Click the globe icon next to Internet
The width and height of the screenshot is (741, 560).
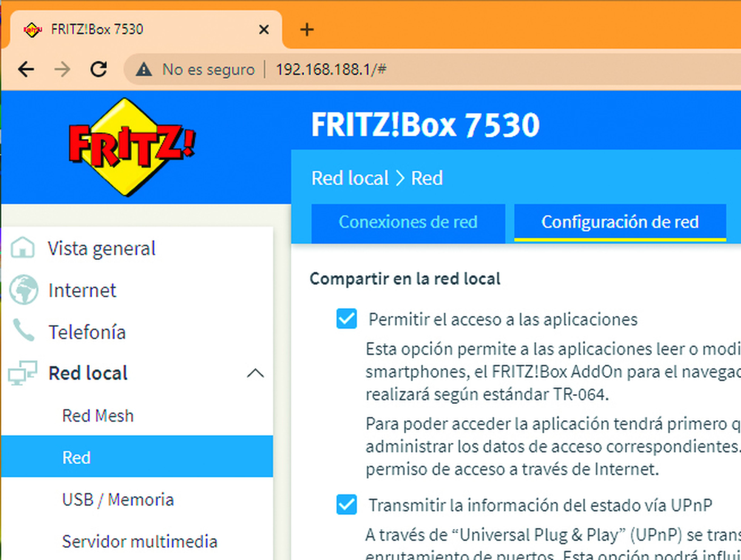pyautogui.click(x=24, y=290)
